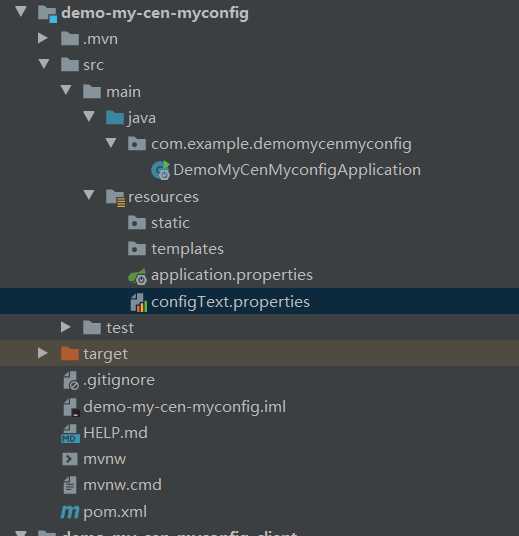
Task: Click the Maven pom.xml icon
Action: (x=70, y=512)
